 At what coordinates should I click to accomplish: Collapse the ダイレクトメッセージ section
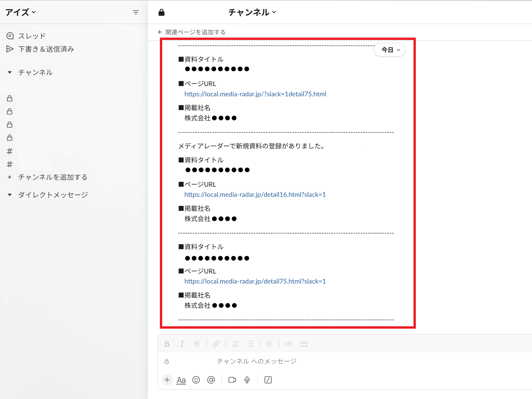click(x=10, y=194)
